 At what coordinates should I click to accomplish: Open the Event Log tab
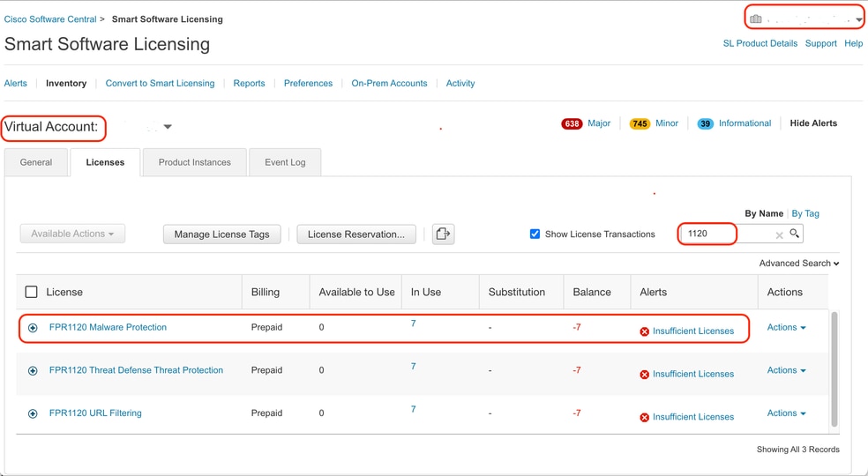285,162
